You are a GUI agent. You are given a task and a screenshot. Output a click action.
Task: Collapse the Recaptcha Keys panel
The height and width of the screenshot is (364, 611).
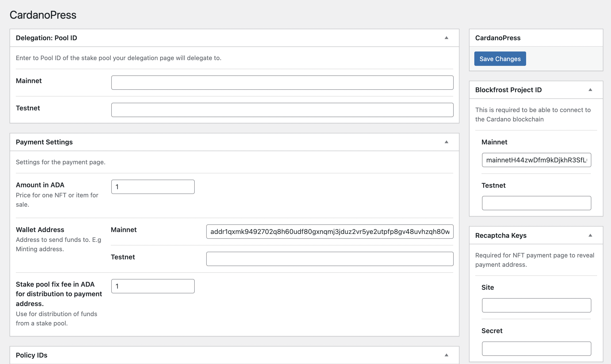pos(590,235)
